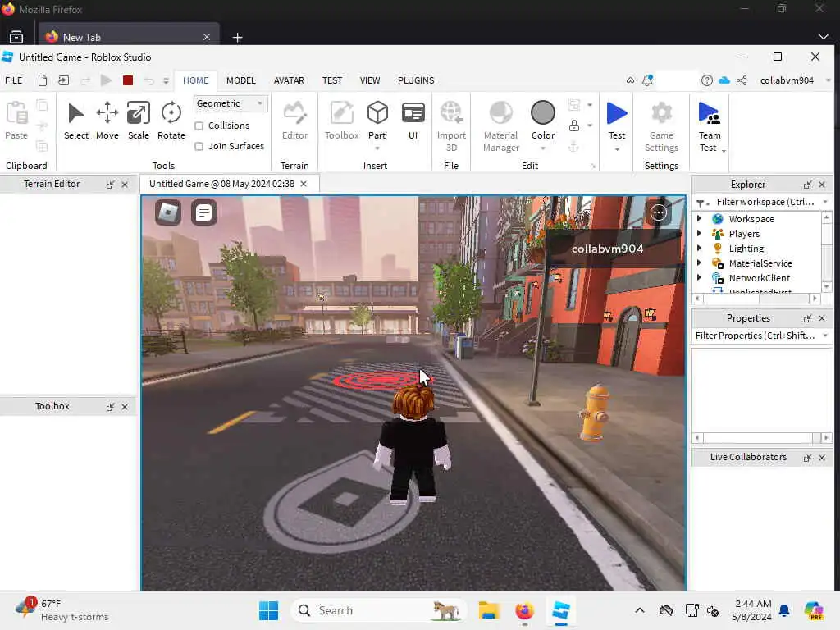Open the chat icon in viewport
840x630 pixels.
click(204, 212)
